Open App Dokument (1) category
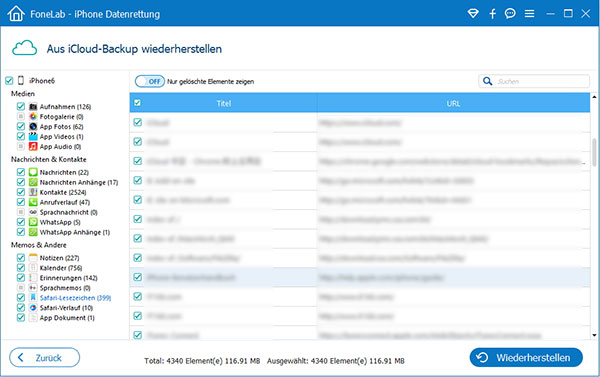This screenshot has width=600, height=377. [x=67, y=317]
